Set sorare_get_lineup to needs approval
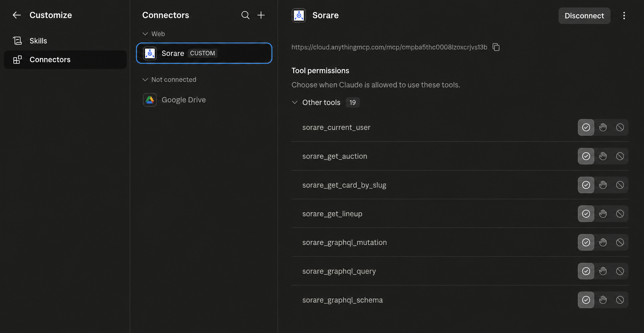Image resolution: width=644 pixels, height=333 pixels. click(603, 214)
